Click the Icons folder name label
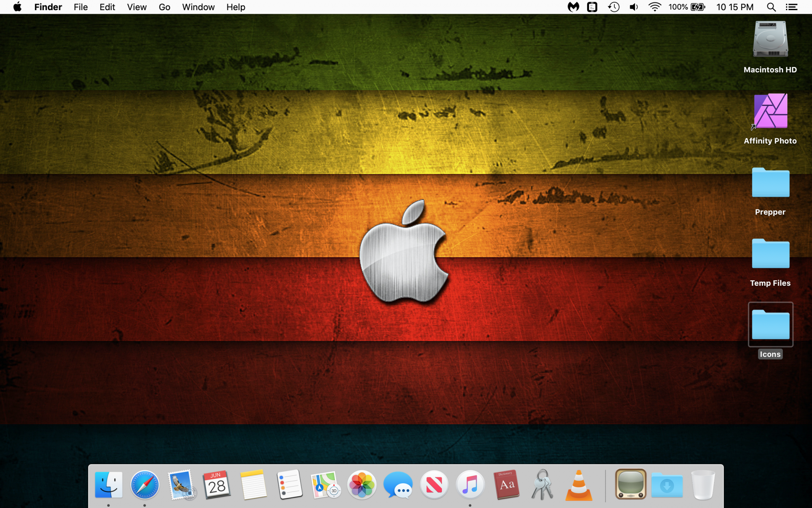 pyautogui.click(x=770, y=354)
